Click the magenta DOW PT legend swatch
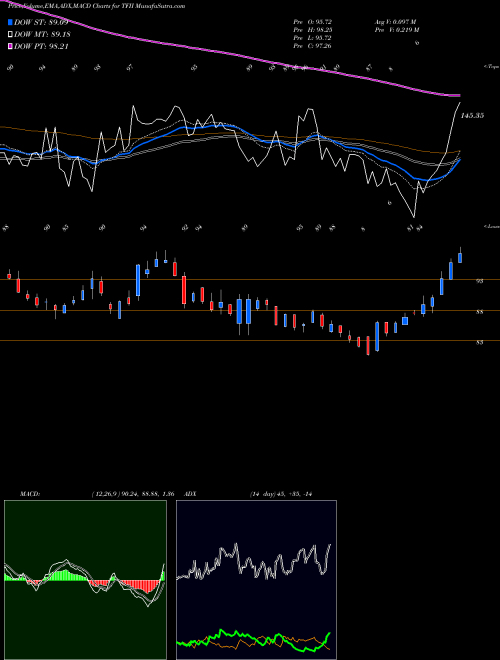Screen dimensions: 500x660 click(x=10, y=46)
